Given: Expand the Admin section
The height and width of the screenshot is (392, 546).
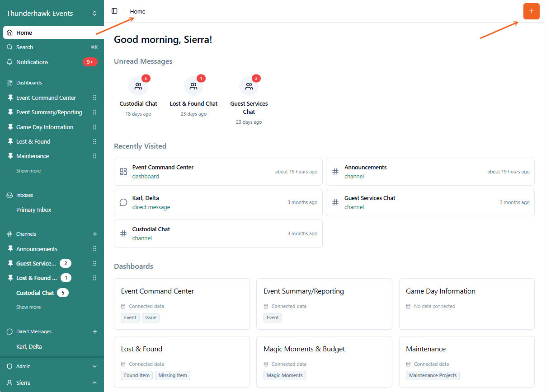Looking at the screenshot, I should coord(52,366).
